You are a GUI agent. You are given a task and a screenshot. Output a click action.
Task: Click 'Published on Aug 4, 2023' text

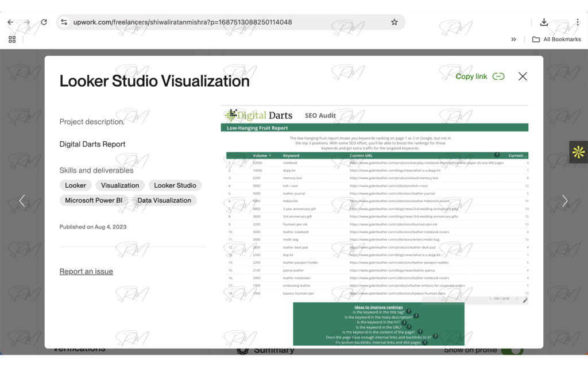[x=93, y=227]
